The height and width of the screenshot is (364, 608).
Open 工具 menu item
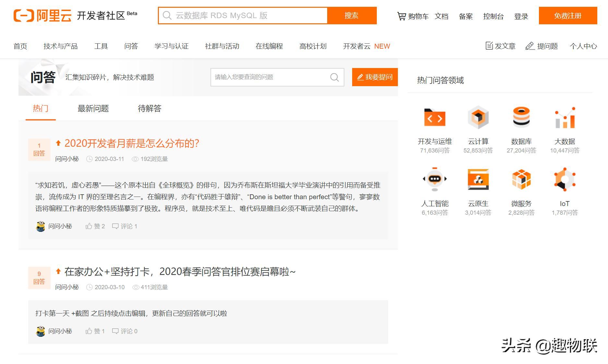tap(101, 46)
